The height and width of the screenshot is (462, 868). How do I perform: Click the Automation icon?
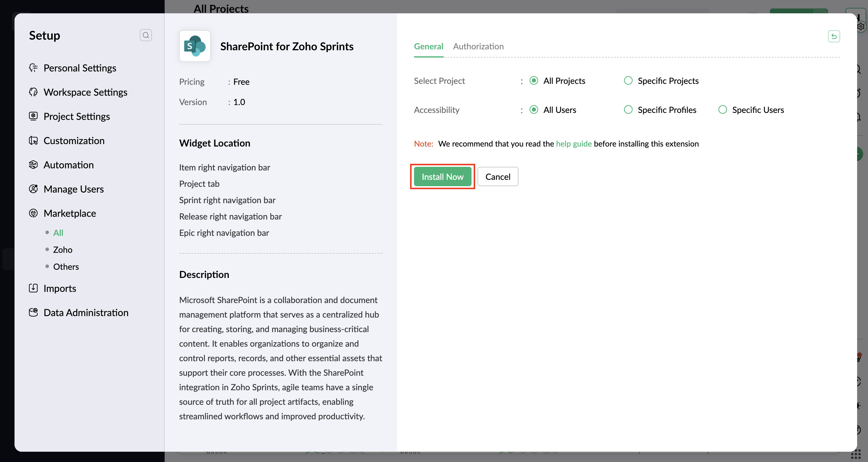pyautogui.click(x=33, y=165)
